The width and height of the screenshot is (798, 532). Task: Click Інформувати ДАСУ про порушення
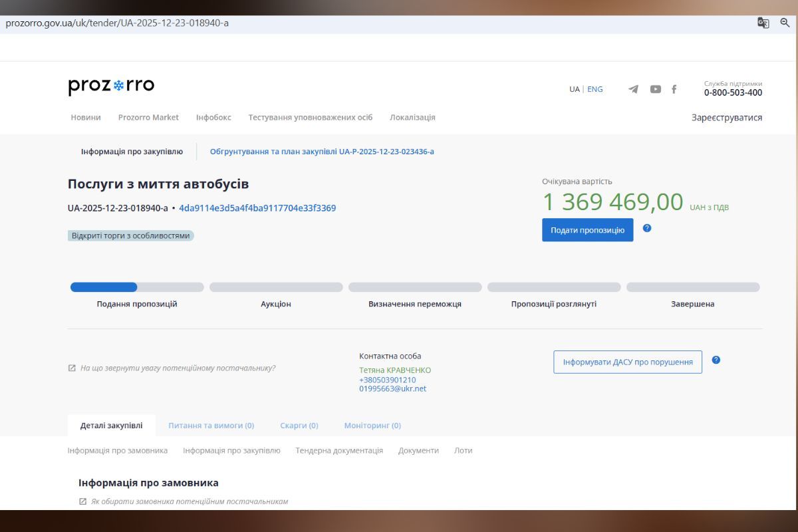pos(628,362)
